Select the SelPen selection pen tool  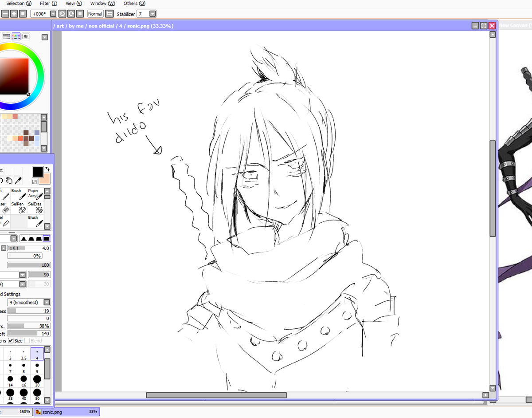pos(18,208)
